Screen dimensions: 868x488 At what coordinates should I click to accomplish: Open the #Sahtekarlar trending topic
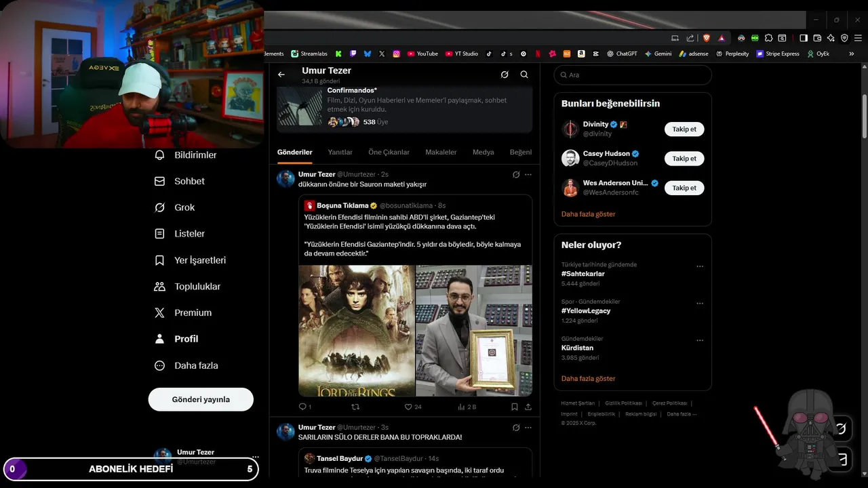point(583,274)
